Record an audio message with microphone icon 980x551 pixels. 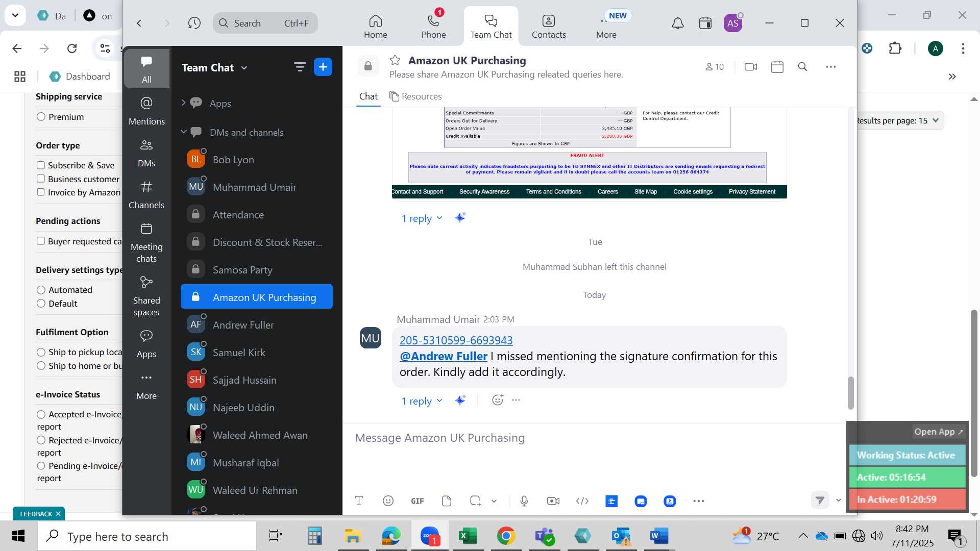click(524, 501)
